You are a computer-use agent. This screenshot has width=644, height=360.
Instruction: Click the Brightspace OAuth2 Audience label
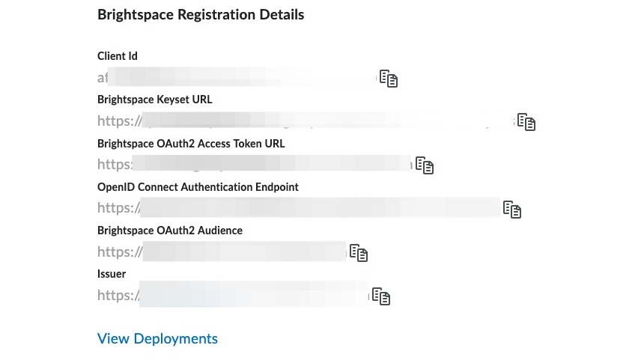click(170, 231)
